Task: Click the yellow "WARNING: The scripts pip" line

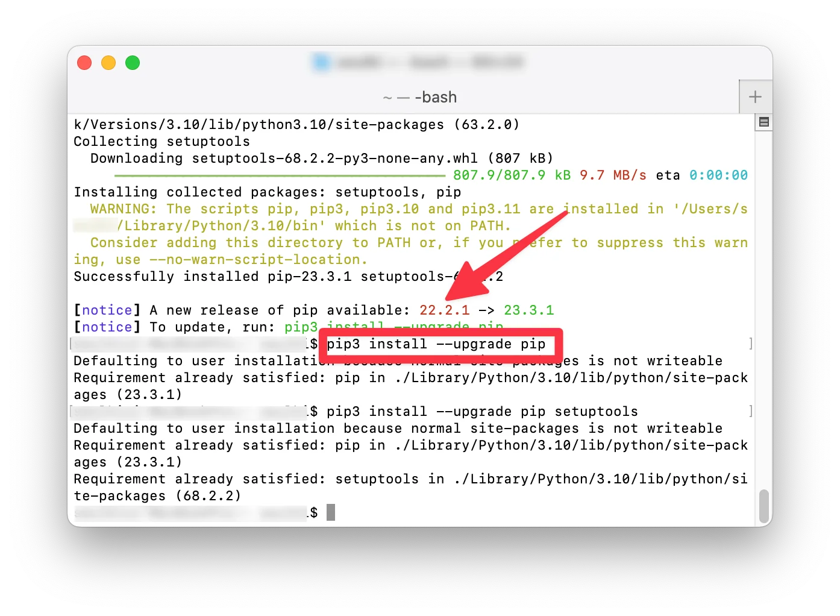Action: click(419, 209)
